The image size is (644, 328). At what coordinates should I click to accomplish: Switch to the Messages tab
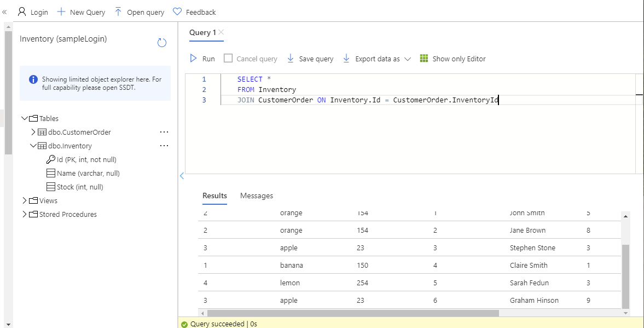(256, 195)
